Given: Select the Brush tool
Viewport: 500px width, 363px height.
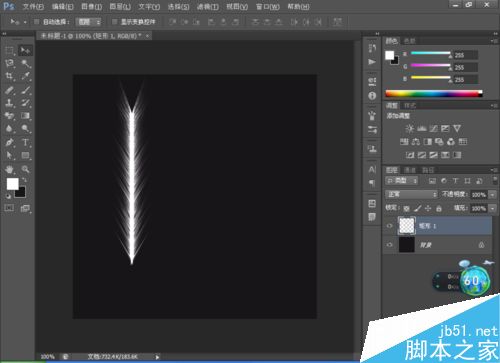Looking at the screenshot, I should (25, 90).
